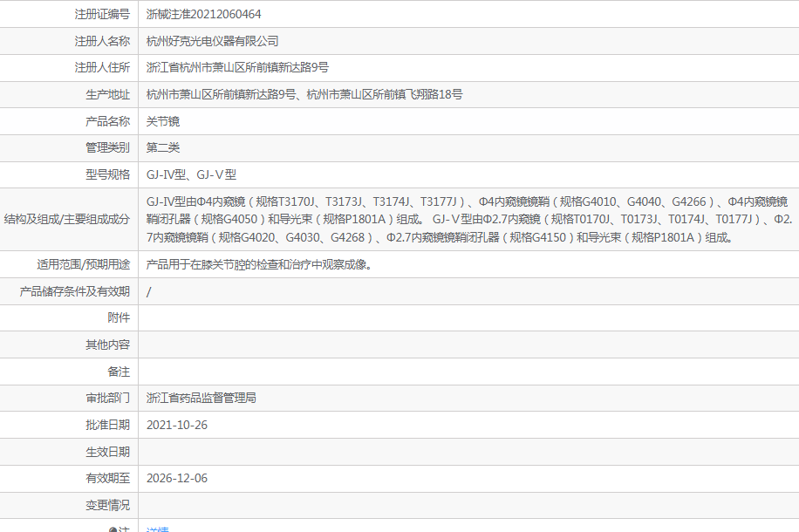Click the slash value in 产品储存条件及有效期 row
799x532 pixels.
point(149,292)
